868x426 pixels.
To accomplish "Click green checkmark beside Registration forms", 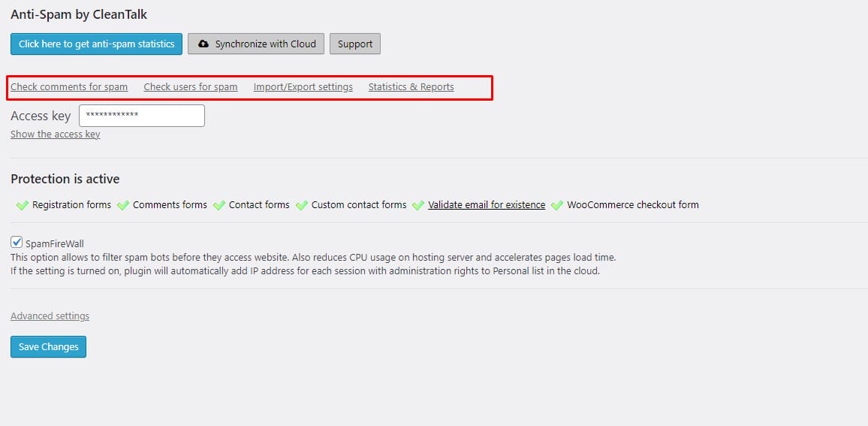I will pyautogui.click(x=21, y=205).
